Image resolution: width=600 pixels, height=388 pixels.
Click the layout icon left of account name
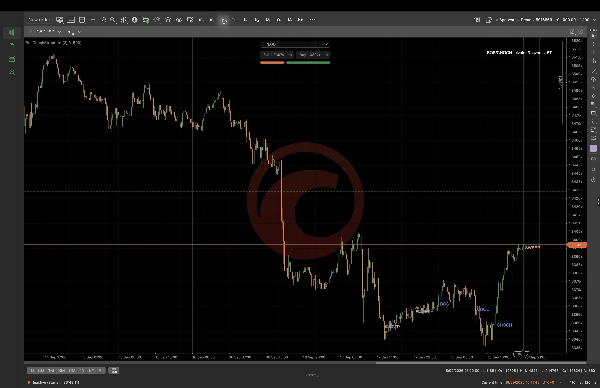point(477,20)
